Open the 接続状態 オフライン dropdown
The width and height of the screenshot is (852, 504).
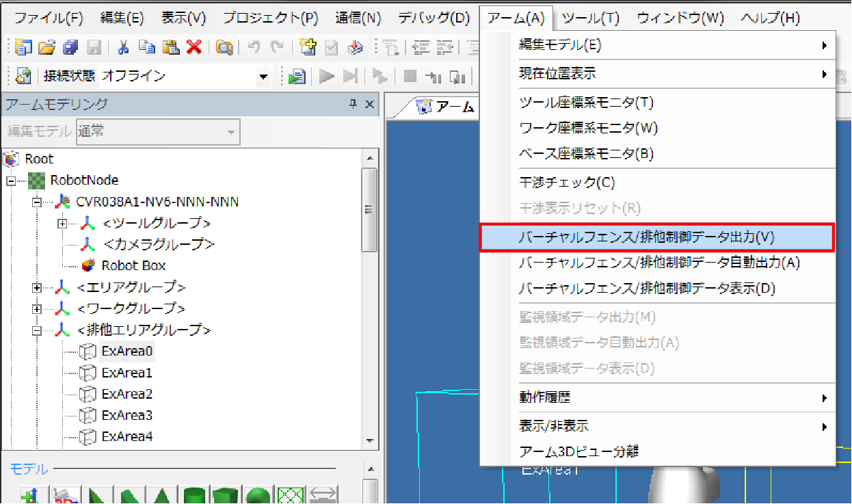(x=264, y=77)
